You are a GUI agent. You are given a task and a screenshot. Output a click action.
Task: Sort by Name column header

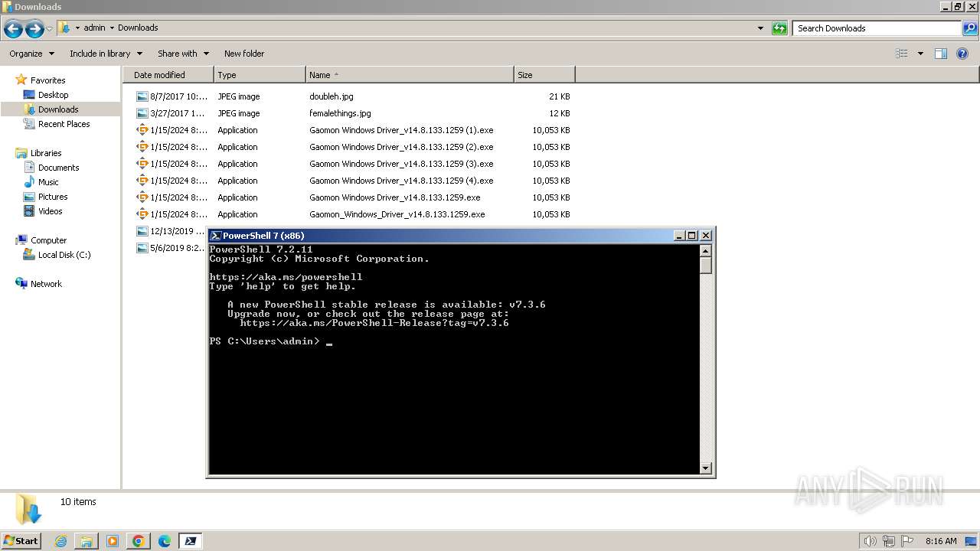click(x=410, y=75)
